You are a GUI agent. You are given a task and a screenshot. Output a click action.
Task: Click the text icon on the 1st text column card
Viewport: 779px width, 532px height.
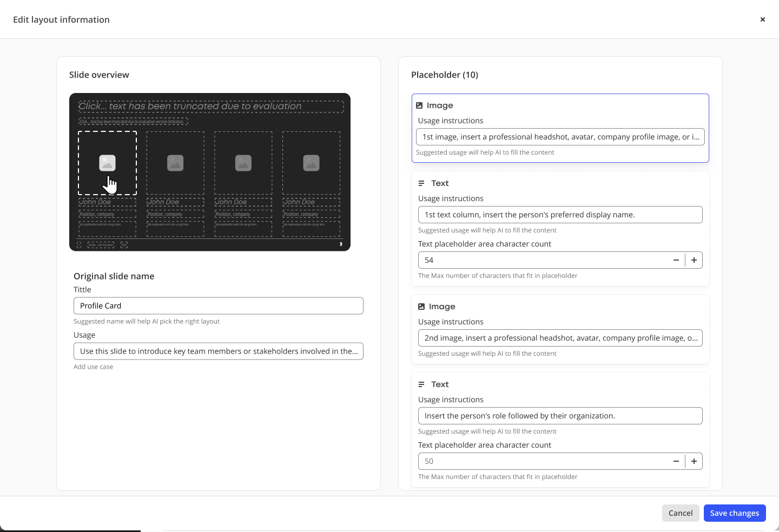(x=421, y=183)
